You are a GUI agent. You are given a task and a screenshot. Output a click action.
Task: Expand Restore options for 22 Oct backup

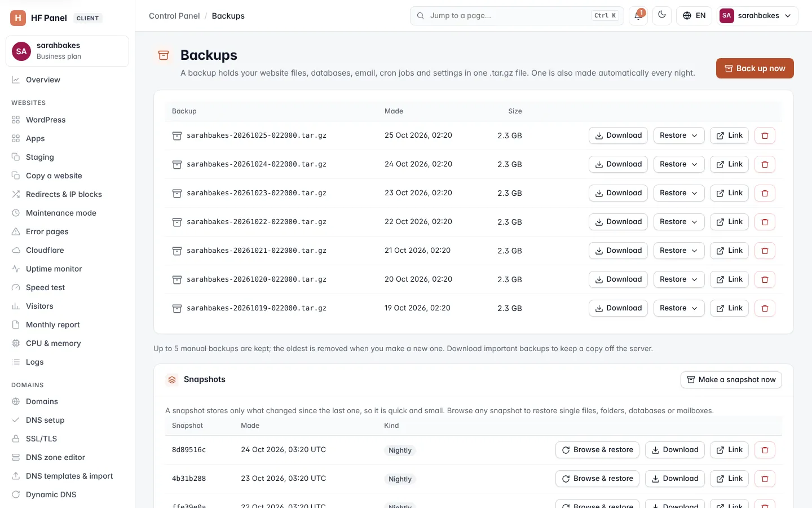679,222
